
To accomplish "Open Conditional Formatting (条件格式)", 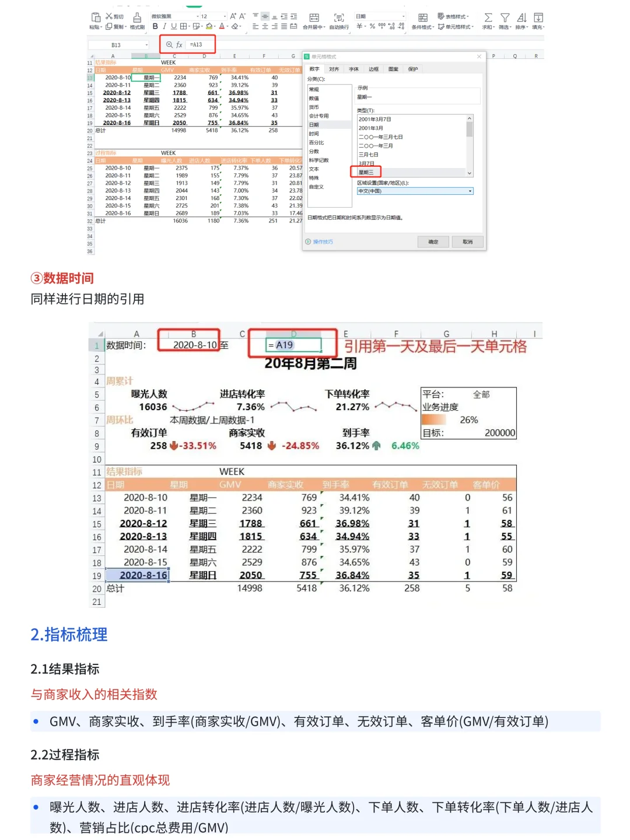I will pyautogui.click(x=423, y=21).
